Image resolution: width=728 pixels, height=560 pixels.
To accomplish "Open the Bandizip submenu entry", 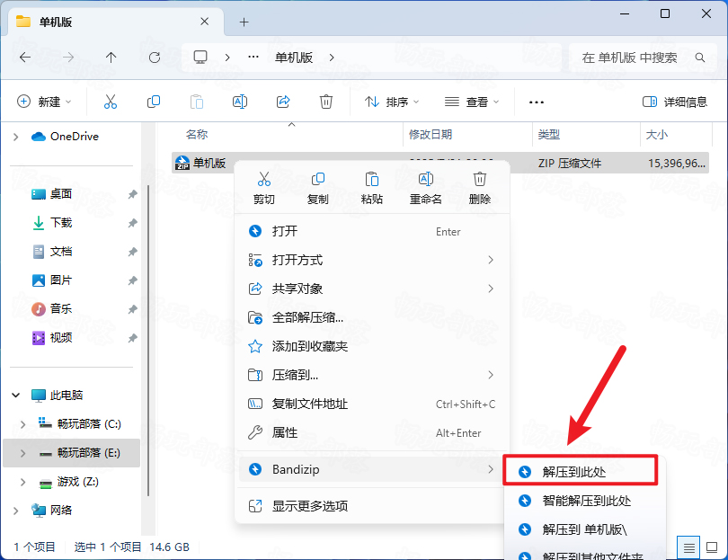I will click(x=371, y=469).
